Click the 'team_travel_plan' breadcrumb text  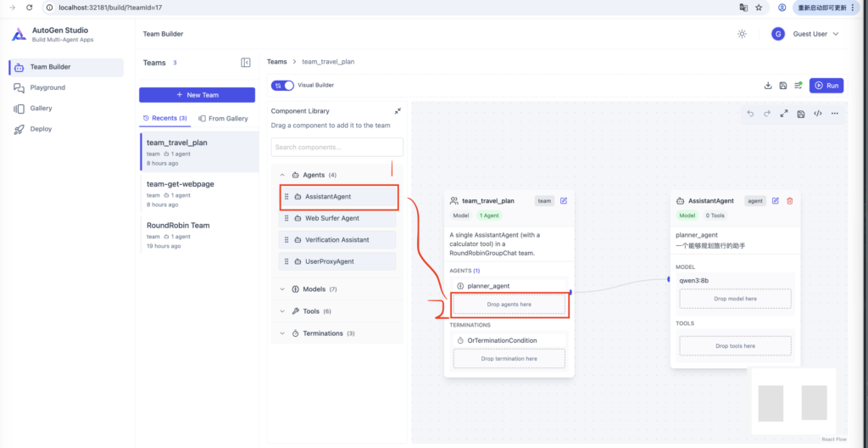point(328,62)
